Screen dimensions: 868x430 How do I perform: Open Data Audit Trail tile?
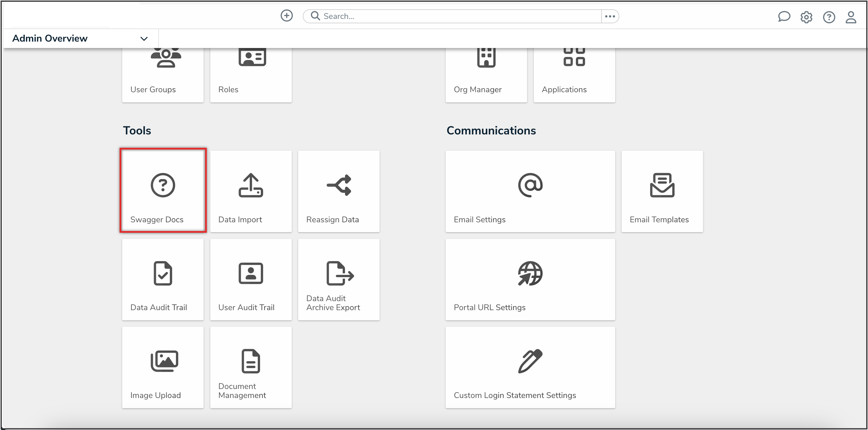(x=163, y=279)
